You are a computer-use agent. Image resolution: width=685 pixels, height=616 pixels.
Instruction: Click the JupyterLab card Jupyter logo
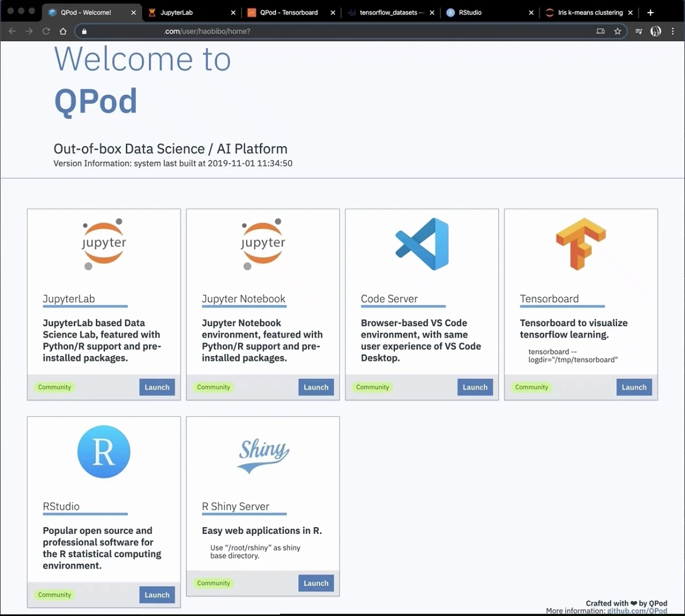(103, 244)
